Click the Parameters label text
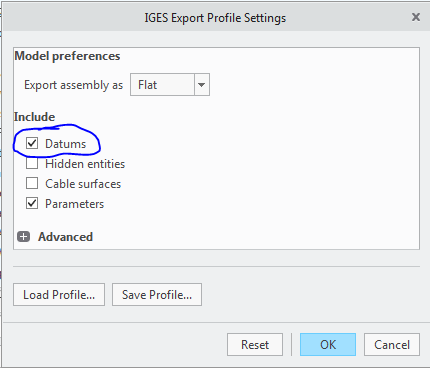430x368 pixels. pyautogui.click(x=75, y=204)
